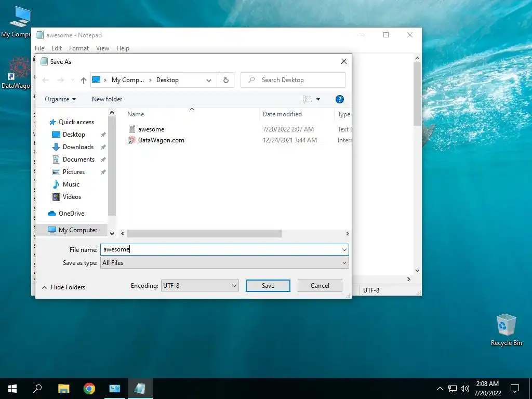Create a New folder
Screen dimensions: 532x399
click(107, 99)
